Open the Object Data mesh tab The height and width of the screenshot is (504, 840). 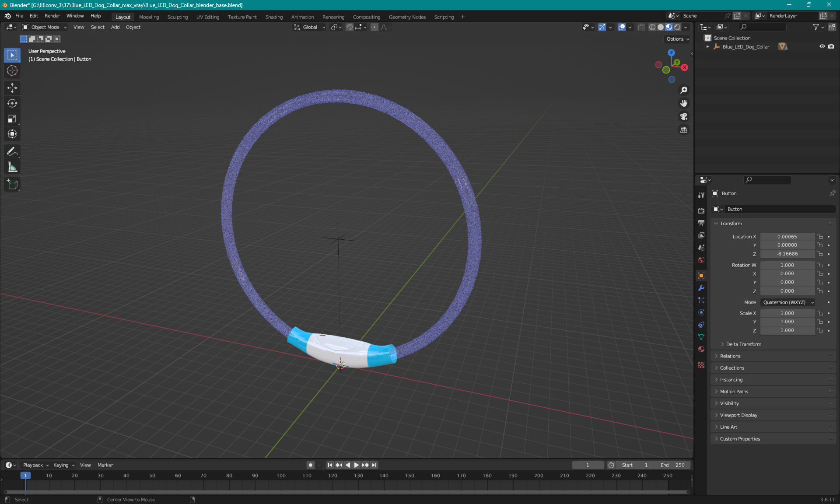[701, 337]
